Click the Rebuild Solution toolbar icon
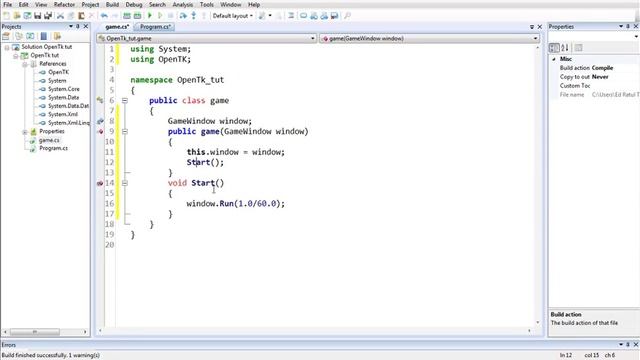This screenshot has height=360, width=640. pos(138,16)
